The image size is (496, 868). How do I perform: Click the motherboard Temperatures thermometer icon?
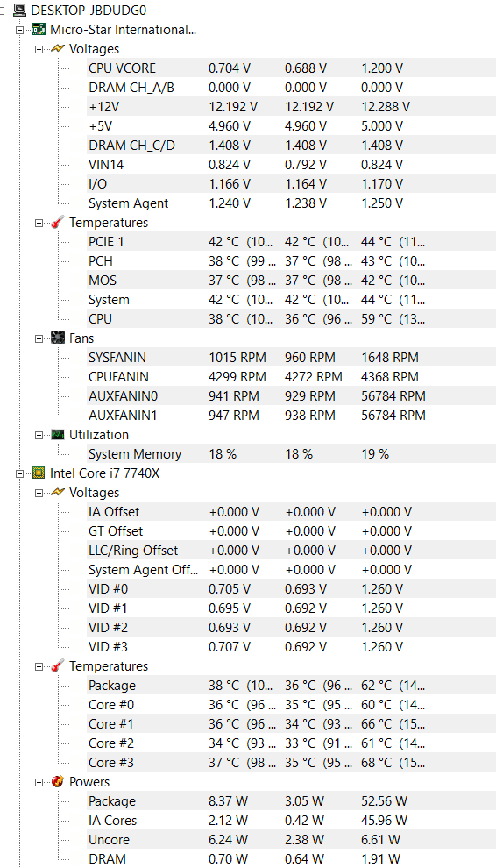58,223
